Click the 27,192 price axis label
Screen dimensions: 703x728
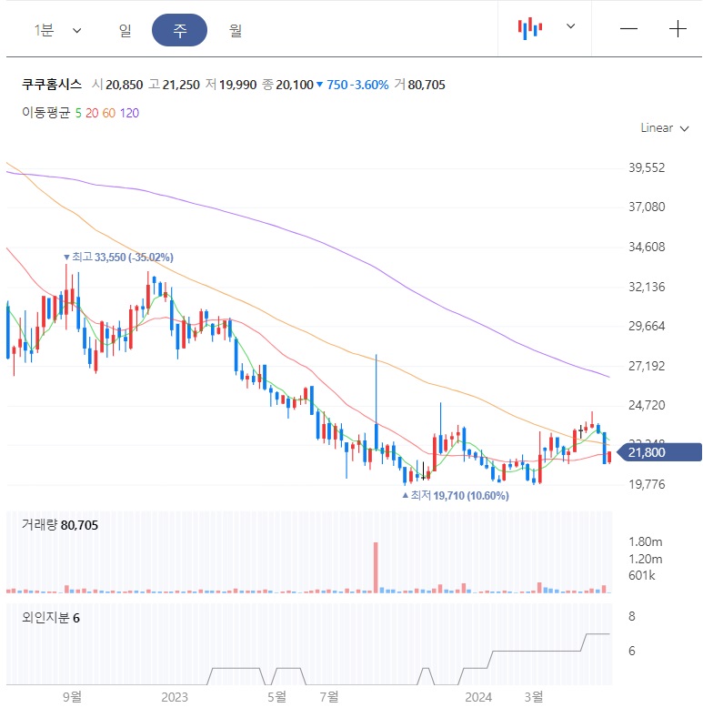647,366
